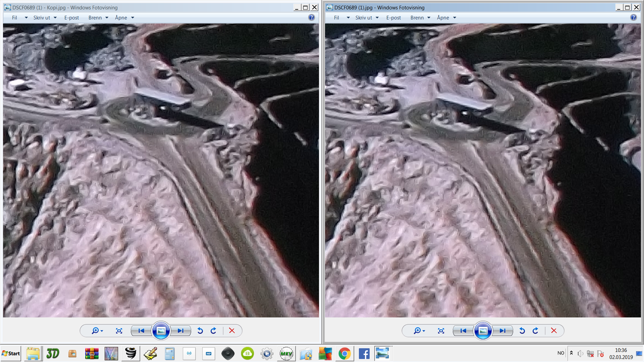
Task: Open zoom control in the Kopi.jpg window
Action: 97,330
